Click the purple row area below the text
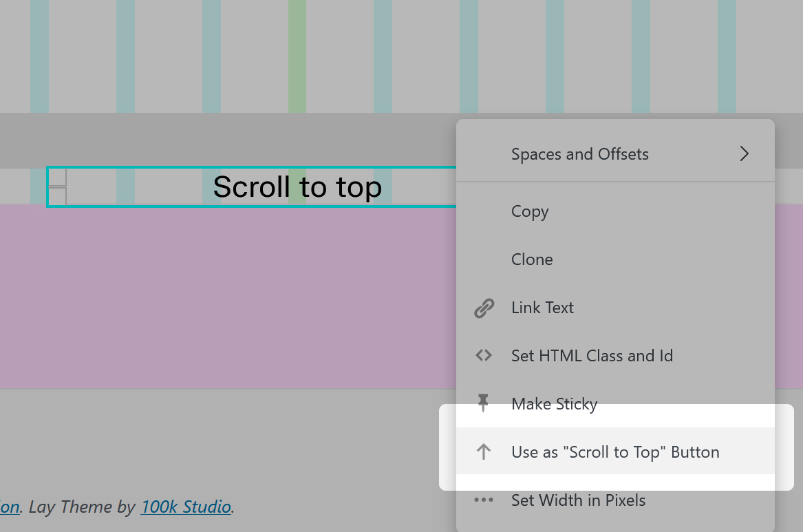This screenshot has height=532, width=803. [x=227, y=296]
